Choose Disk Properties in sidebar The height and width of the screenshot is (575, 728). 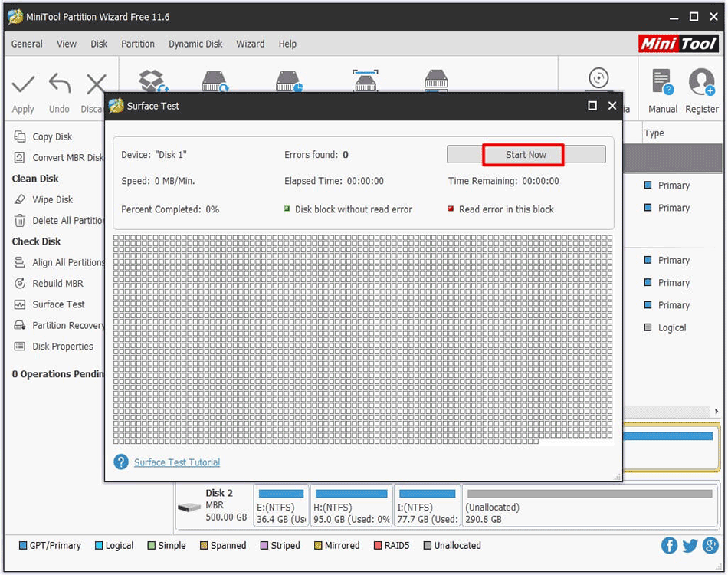click(x=62, y=347)
